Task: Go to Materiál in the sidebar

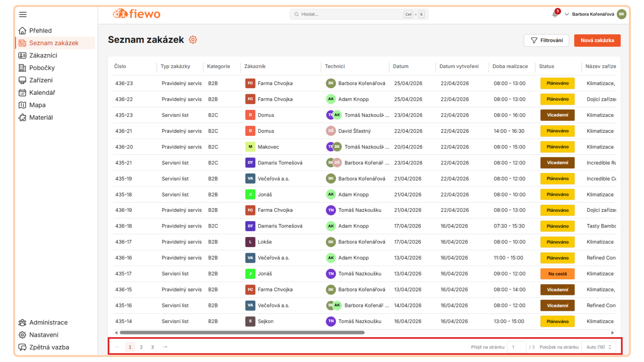Action: [41, 117]
